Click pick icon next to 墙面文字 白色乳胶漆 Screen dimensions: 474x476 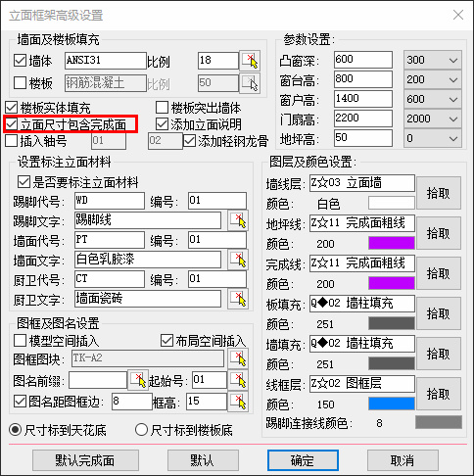238,260
